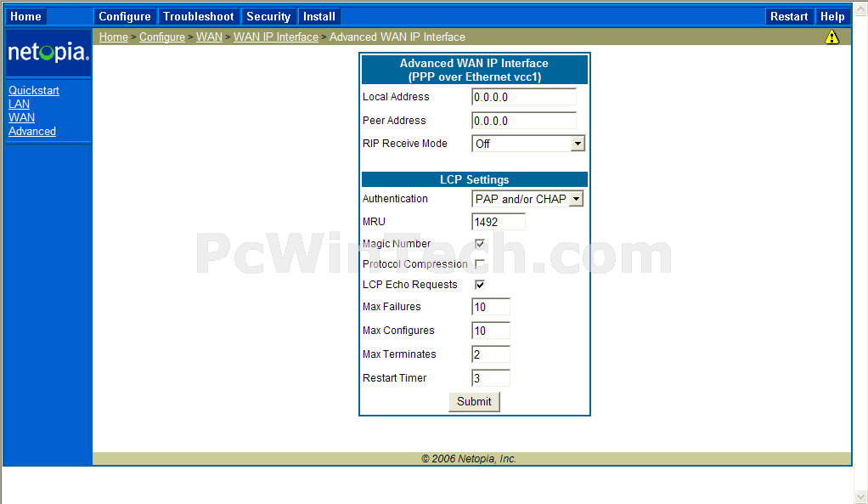Uncheck the LCP Echo Requests checkbox
The height and width of the screenshot is (504, 868).
(x=480, y=285)
